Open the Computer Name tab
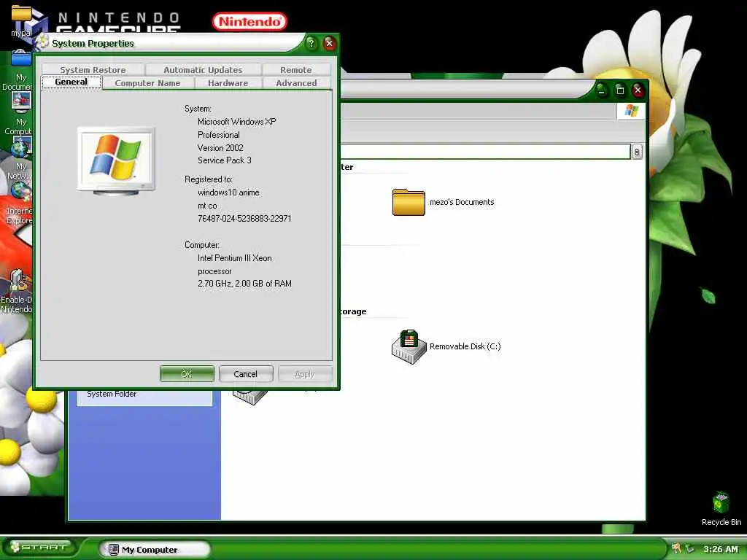The width and height of the screenshot is (747, 560). pyautogui.click(x=147, y=83)
